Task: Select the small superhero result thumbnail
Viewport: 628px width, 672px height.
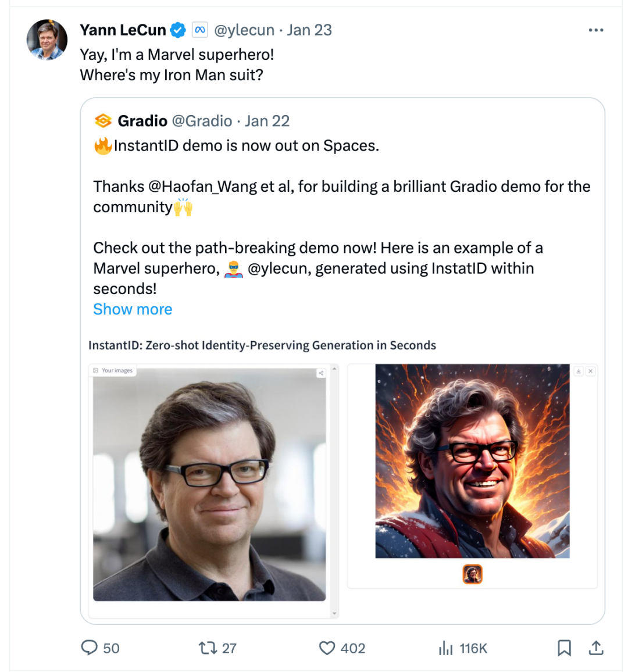Action: coord(472,574)
